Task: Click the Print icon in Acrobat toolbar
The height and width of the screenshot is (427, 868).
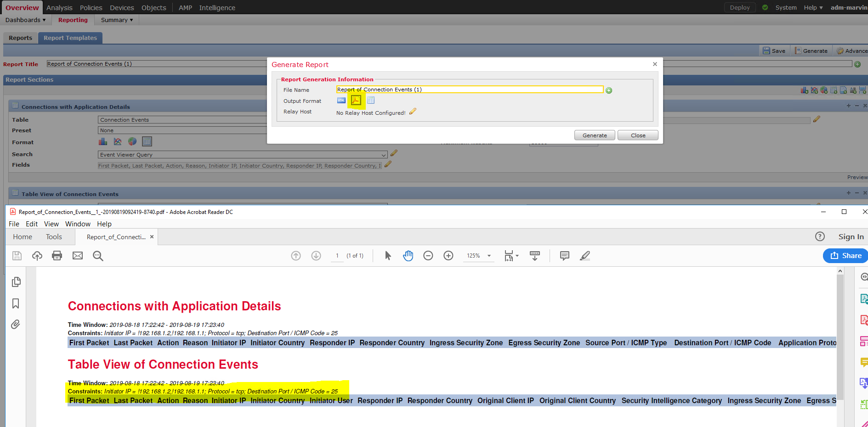Action: tap(57, 256)
